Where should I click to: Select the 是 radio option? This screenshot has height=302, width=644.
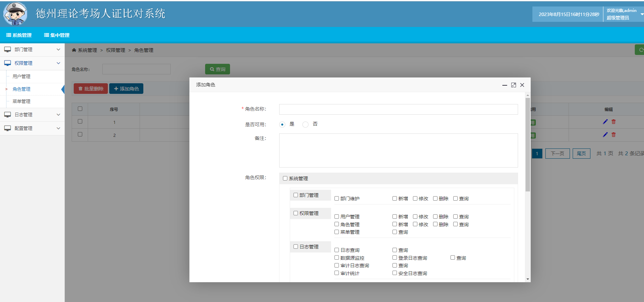click(282, 125)
